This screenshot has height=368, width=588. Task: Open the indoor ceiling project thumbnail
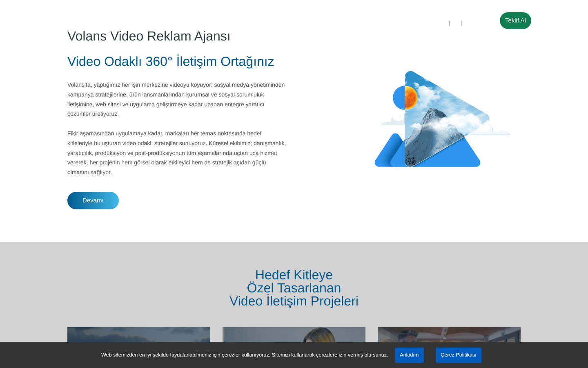click(x=449, y=334)
